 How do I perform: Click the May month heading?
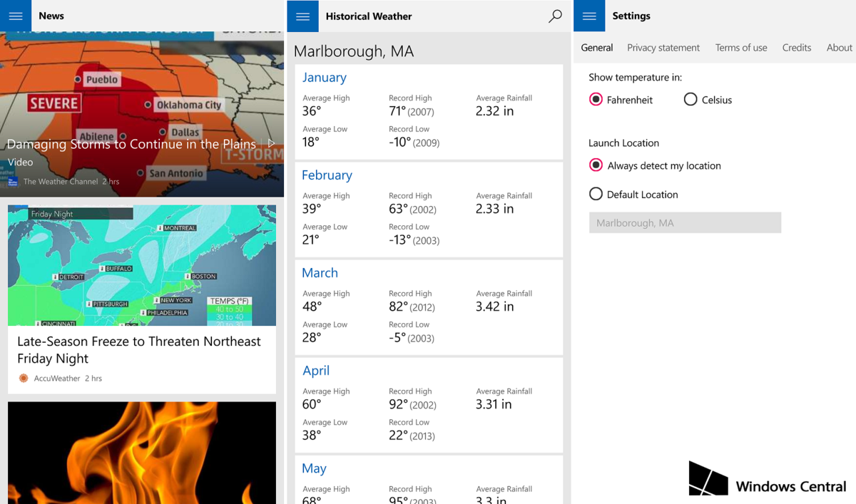click(314, 468)
